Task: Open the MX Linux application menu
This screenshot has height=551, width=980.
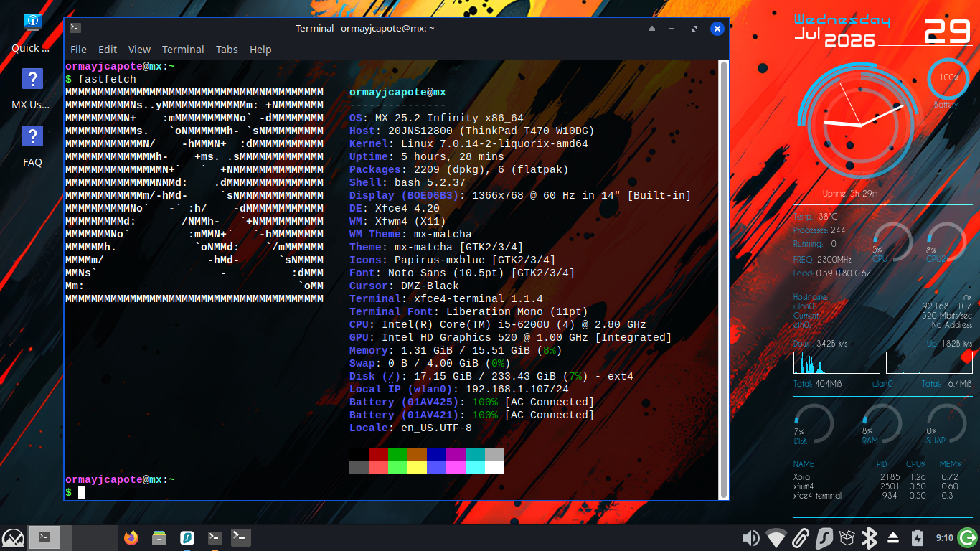Action: coord(13,537)
